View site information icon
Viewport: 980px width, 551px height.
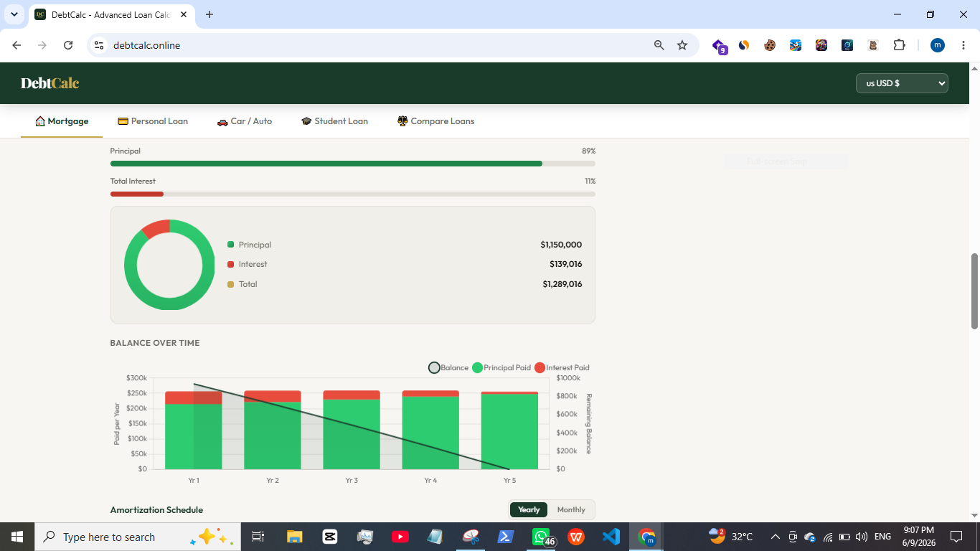click(x=99, y=45)
